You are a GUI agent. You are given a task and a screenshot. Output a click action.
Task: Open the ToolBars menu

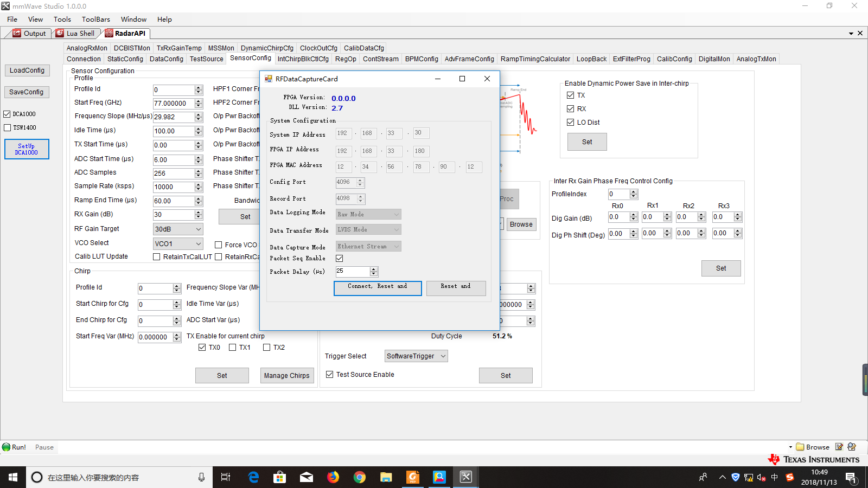click(x=96, y=20)
